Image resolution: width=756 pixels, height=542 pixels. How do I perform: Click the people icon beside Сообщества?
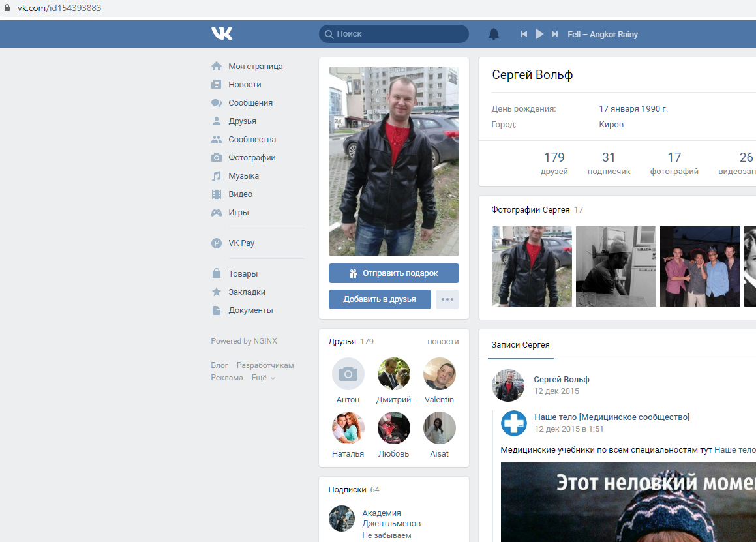(217, 140)
